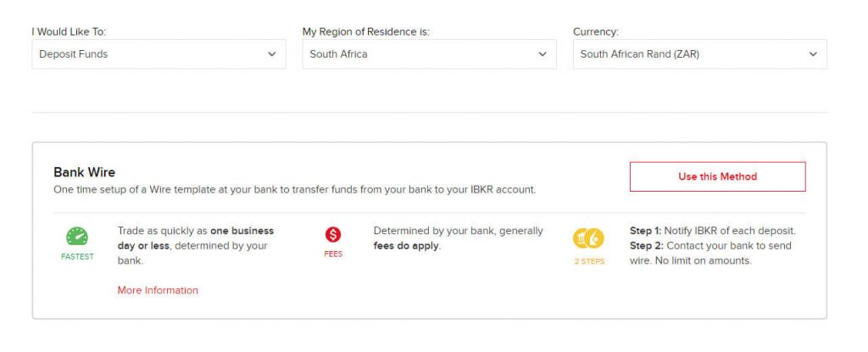
Task: Click the green FASTEST speedometer icon
Action: [x=77, y=237]
